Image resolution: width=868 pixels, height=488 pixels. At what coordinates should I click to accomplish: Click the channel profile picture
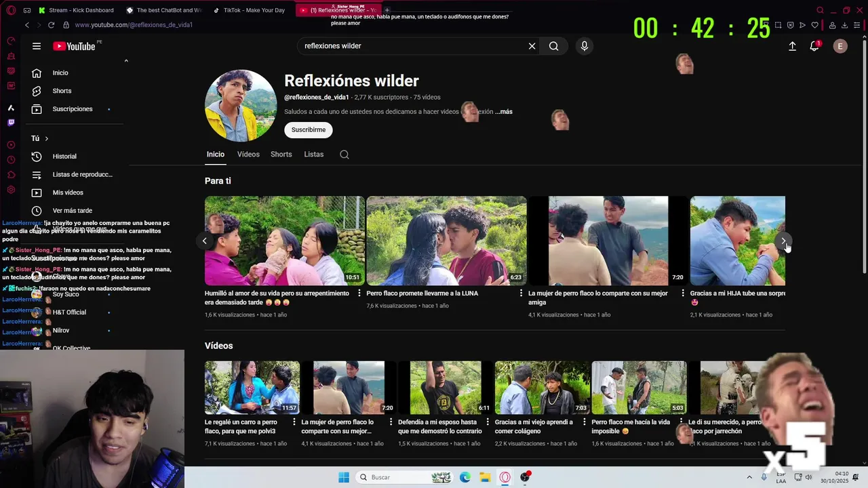coord(241,105)
